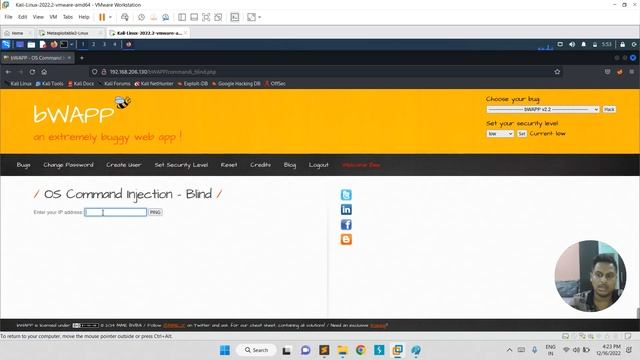The image size is (640, 360).
Task: Bookmark this page with the star icon
Action: click(x=557, y=72)
